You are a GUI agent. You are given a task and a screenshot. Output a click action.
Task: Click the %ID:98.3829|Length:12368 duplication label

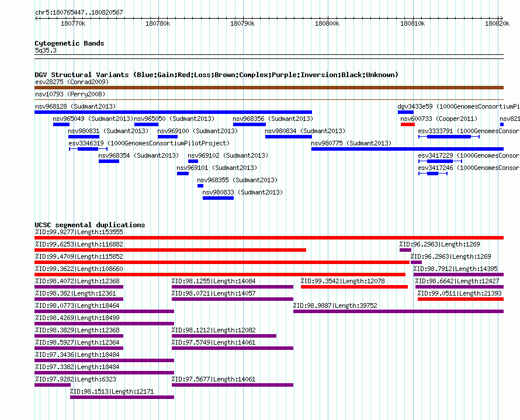[x=77, y=330]
